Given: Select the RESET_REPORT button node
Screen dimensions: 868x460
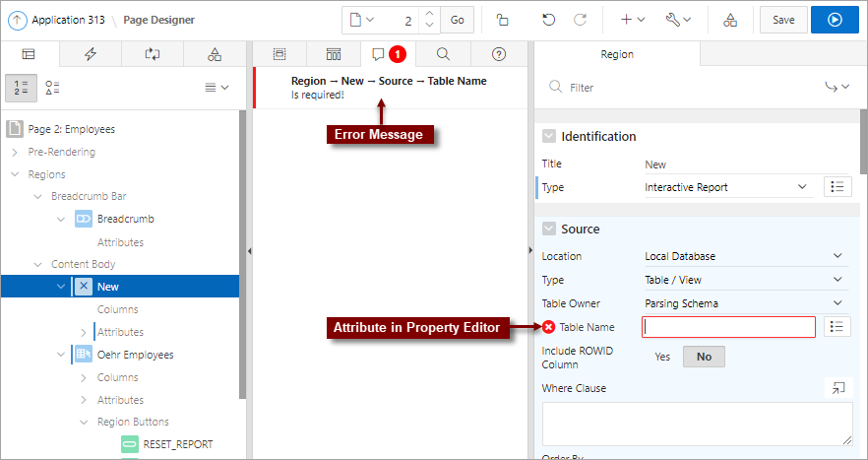Looking at the screenshot, I should pos(178,444).
